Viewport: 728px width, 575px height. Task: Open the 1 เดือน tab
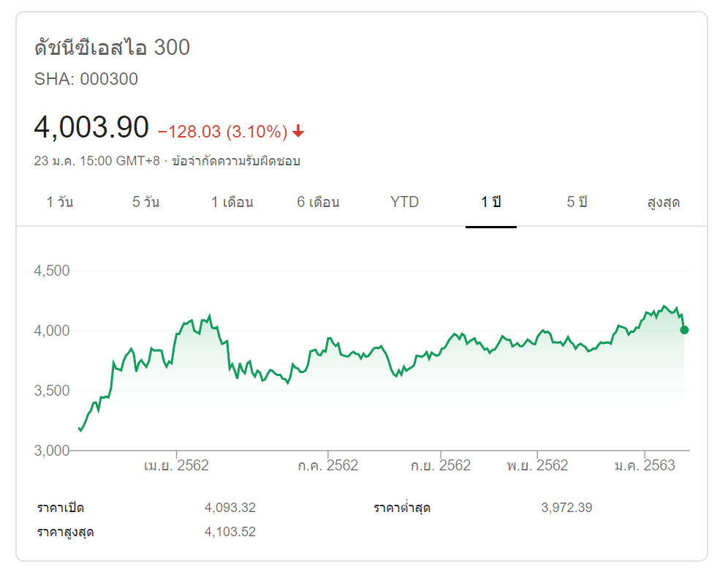(232, 203)
